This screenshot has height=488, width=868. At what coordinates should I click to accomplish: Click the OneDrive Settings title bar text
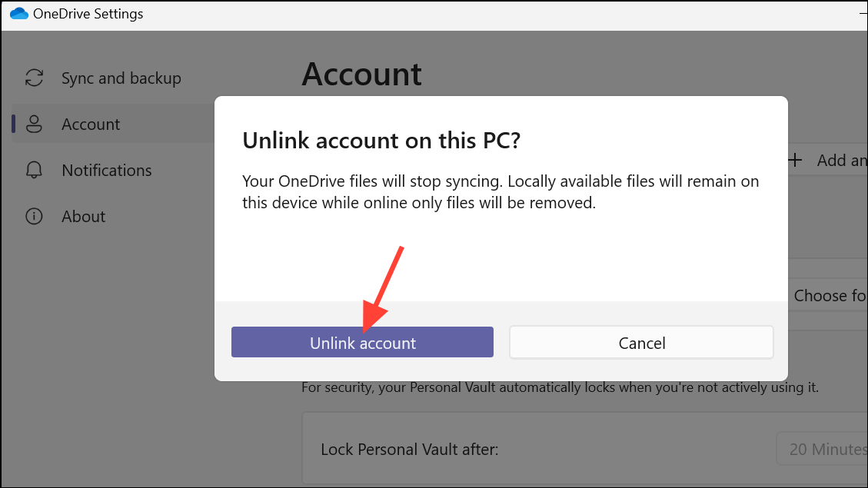86,13
